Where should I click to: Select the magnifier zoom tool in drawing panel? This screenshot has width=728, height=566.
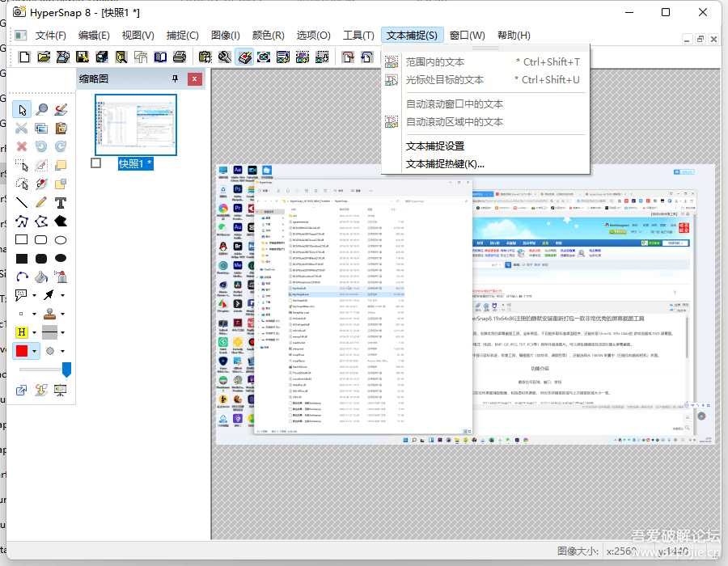(43, 110)
